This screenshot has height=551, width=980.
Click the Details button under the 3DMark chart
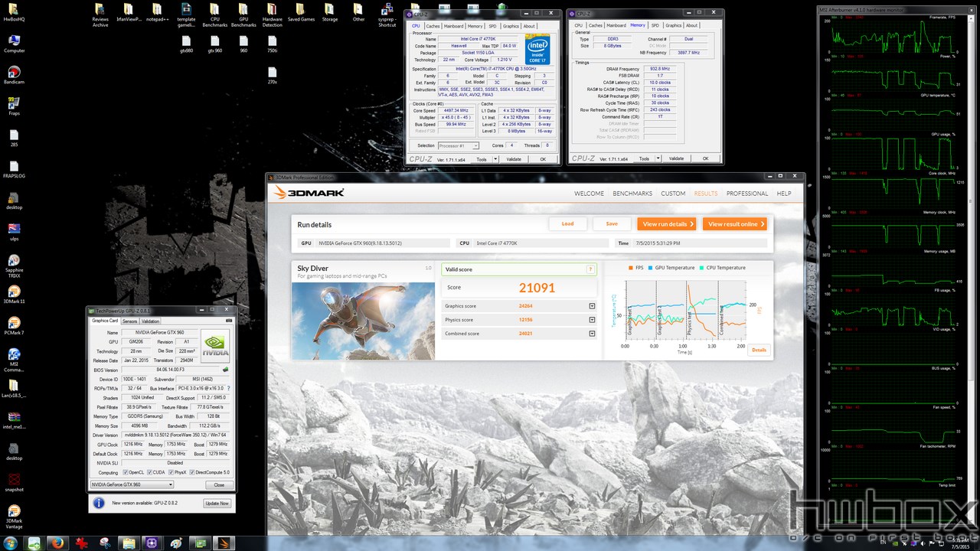759,350
